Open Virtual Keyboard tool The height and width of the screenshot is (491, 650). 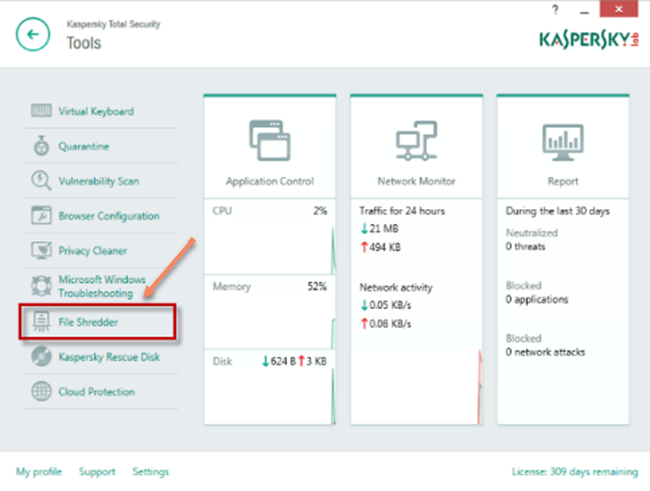[96, 111]
